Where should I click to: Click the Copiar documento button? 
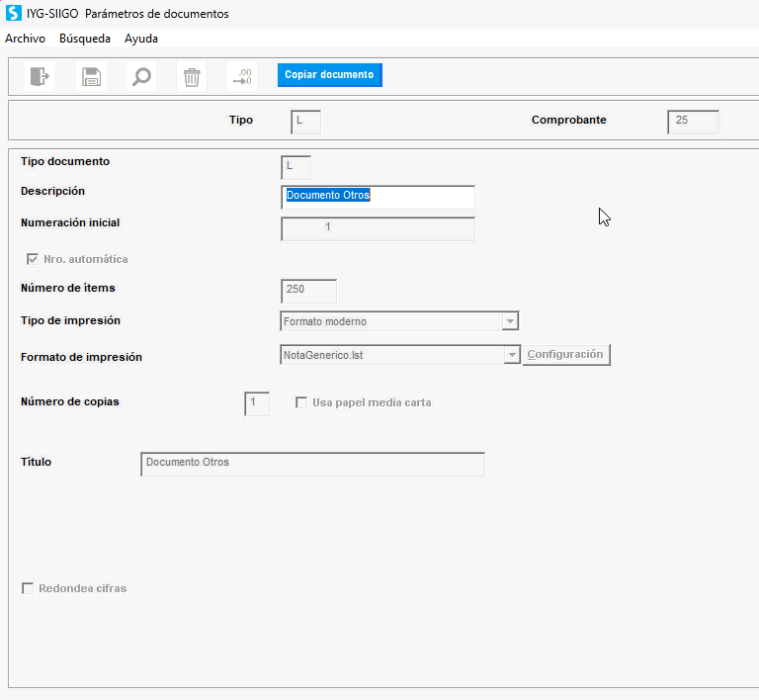(330, 75)
